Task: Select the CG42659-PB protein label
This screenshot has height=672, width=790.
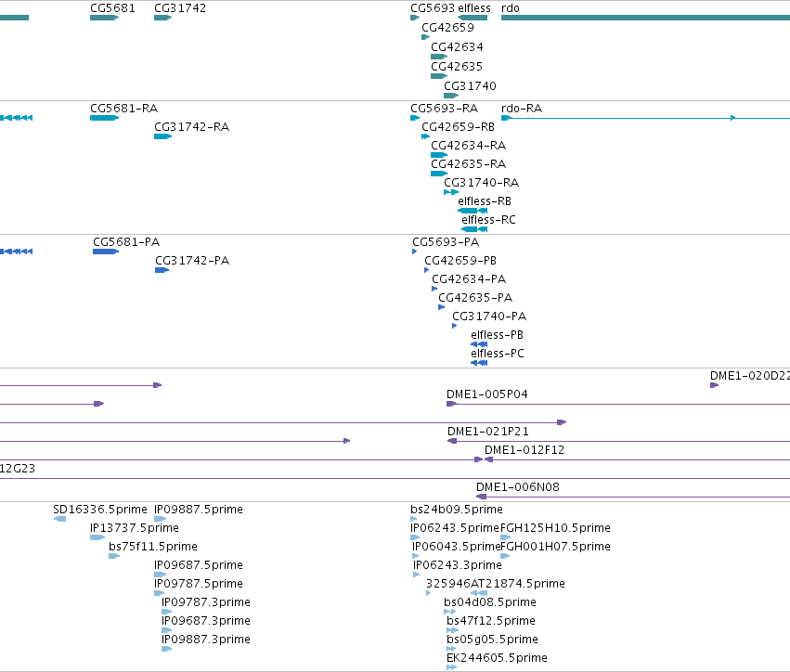Action: [460, 261]
